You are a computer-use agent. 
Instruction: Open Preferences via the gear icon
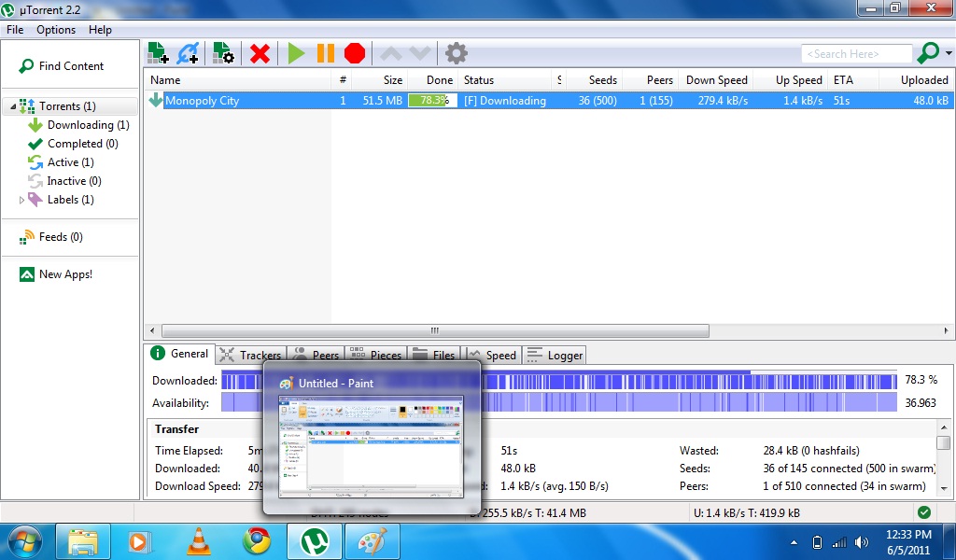tap(456, 53)
